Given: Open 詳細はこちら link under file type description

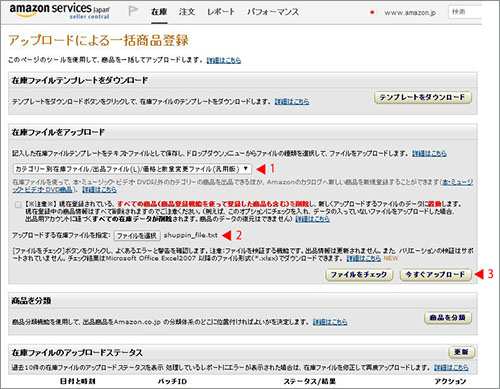Looking at the screenshot, I should (99, 190).
